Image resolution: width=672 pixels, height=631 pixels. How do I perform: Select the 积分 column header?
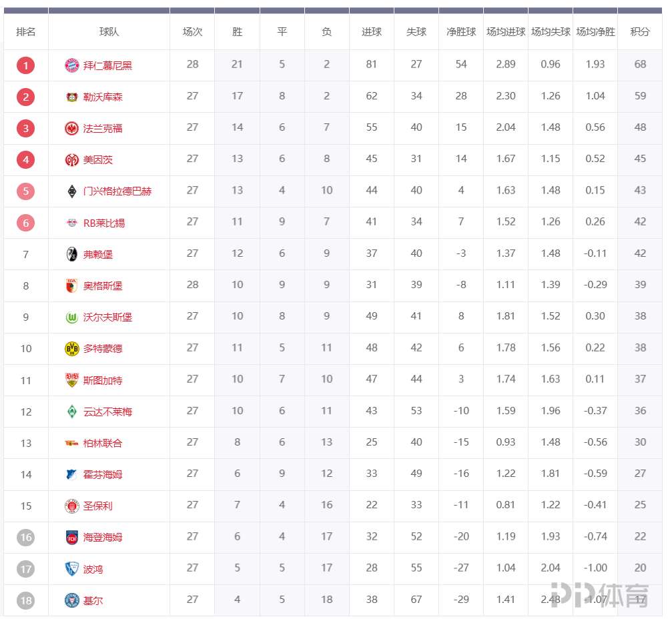[x=640, y=32]
